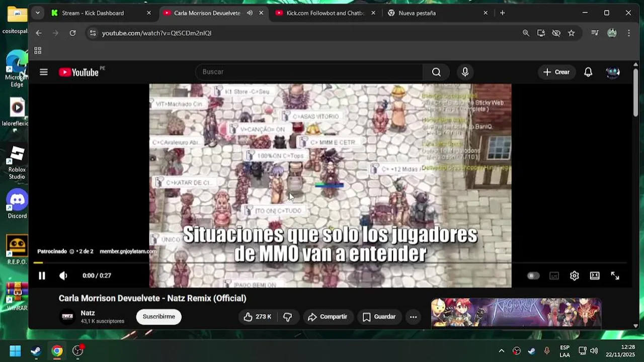Install or cast via address bar screen icon
This screenshot has height=362, width=644.
point(541,33)
